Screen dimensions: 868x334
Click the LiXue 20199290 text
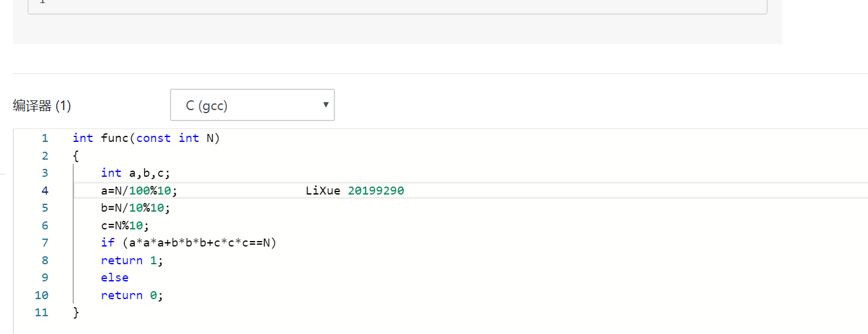pos(355,191)
